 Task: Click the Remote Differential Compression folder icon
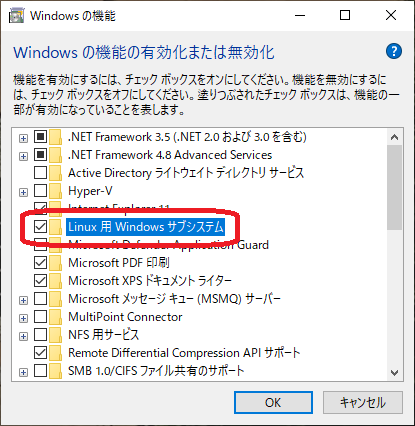pyautogui.click(x=55, y=353)
